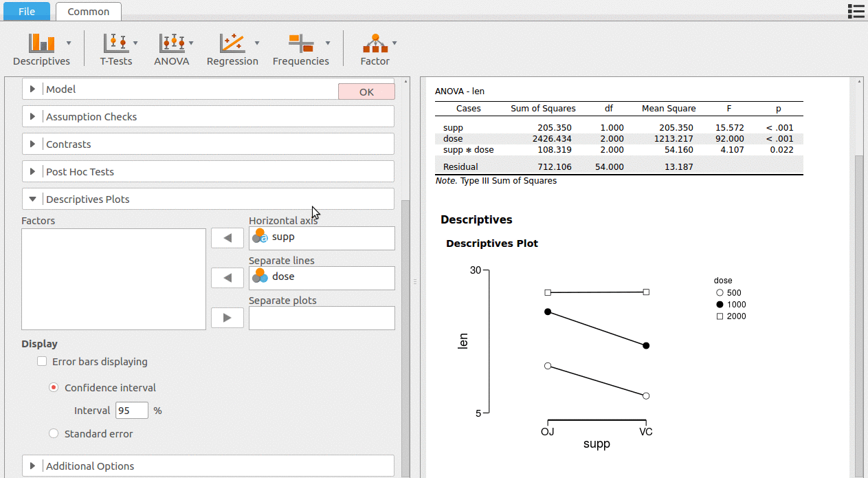
Task: Click the Display section label
Action: (x=39, y=344)
